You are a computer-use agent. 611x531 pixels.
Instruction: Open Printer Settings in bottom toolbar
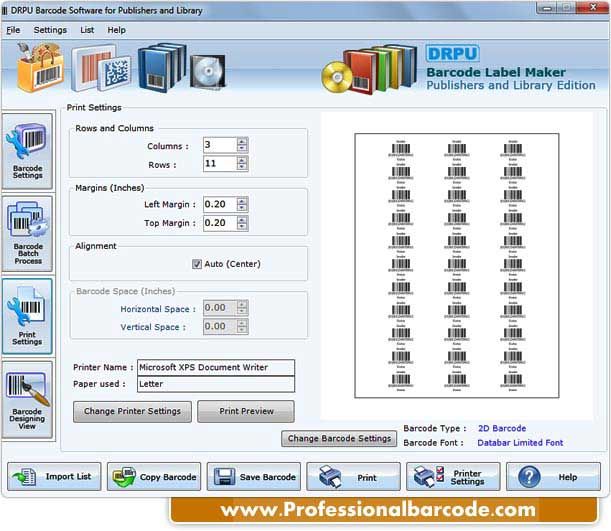[x=453, y=476]
